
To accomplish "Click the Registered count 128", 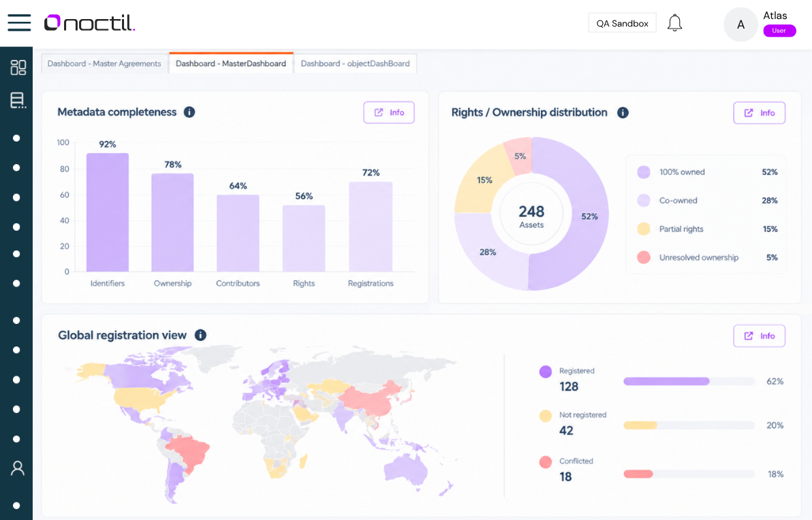I will pos(569,387).
